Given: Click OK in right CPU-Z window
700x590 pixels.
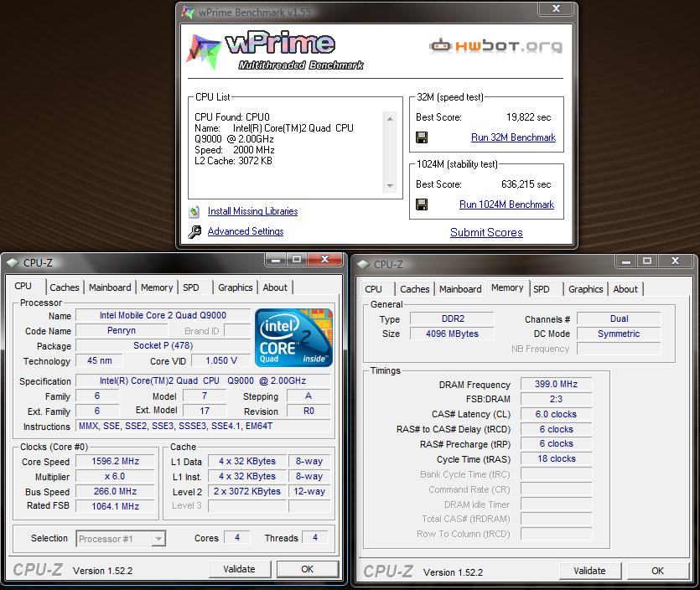Looking at the screenshot, I should (657, 571).
